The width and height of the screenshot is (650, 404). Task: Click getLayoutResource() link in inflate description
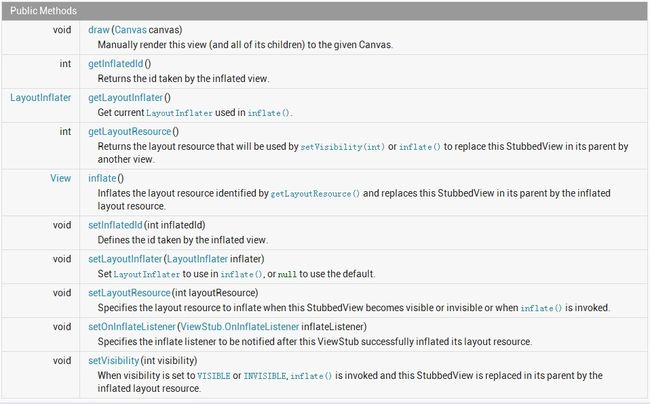pyautogui.click(x=315, y=194)
